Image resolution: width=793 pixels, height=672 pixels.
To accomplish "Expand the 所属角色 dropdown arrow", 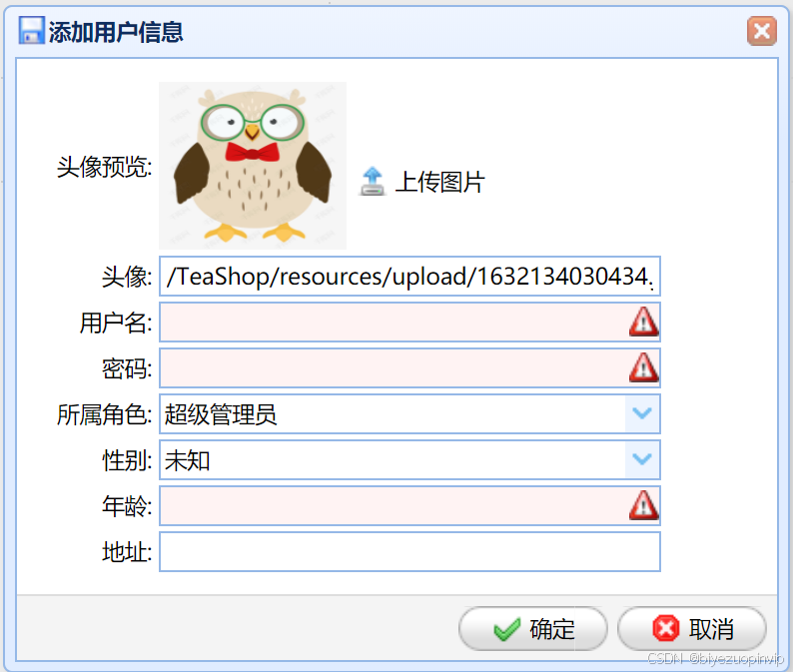I will (642, 413).
